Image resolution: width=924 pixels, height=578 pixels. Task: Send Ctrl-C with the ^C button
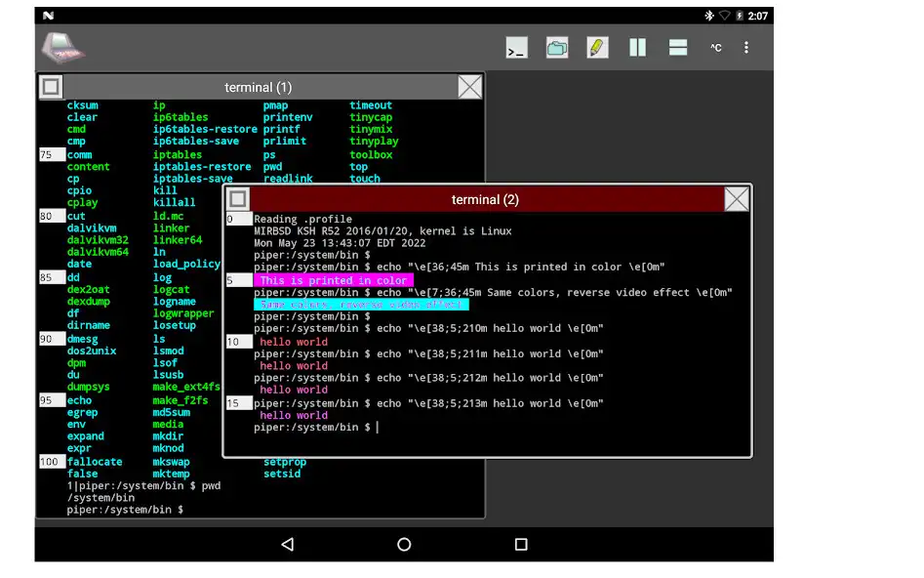point(715,48)
